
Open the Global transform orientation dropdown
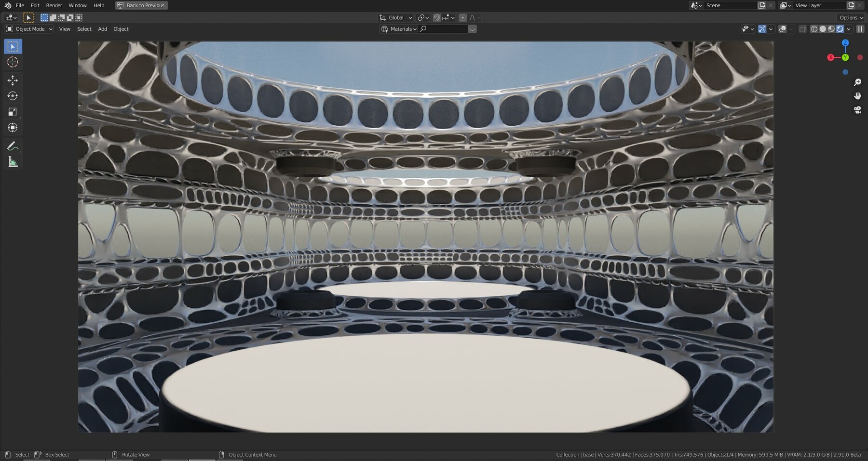pyautogui.click(x=396, y=18)
